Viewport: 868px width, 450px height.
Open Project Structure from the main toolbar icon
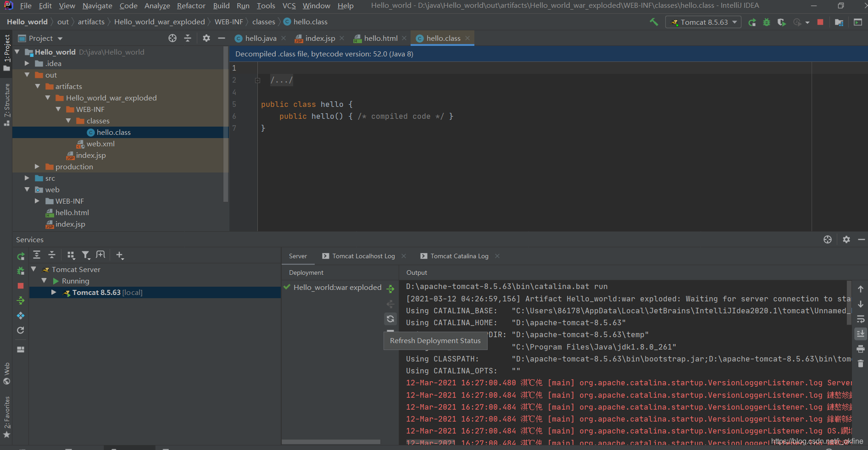click(839, 22)
